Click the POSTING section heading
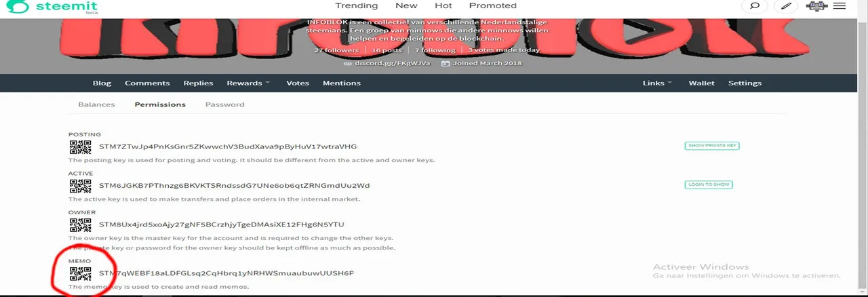 pyautogui.click(x=85, y=134)
